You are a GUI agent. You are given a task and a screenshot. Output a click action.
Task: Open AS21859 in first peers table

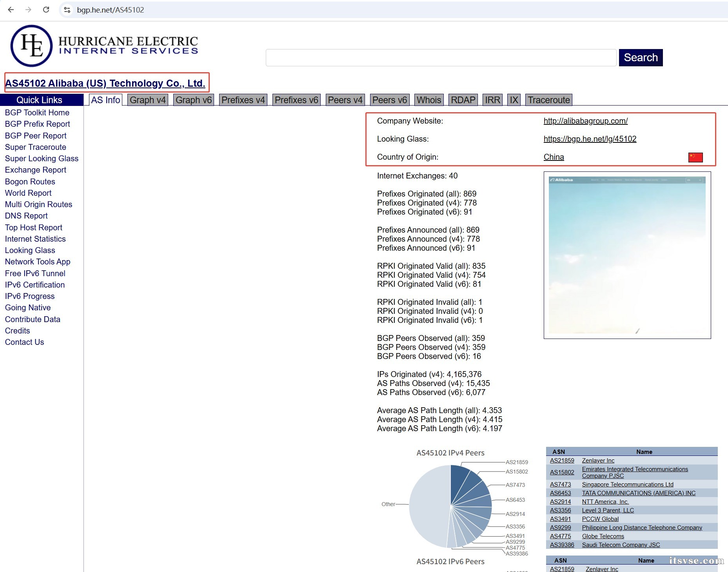pyautogui.click(x=562, y=461)
